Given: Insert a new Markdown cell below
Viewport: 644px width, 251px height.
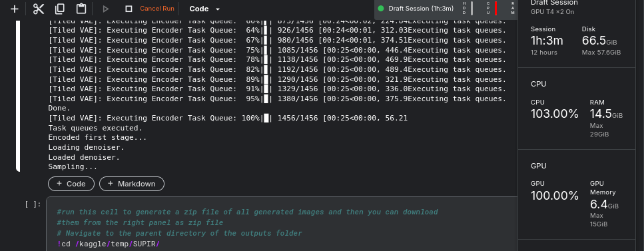Looking at the screenshot, I should point(132,184).
